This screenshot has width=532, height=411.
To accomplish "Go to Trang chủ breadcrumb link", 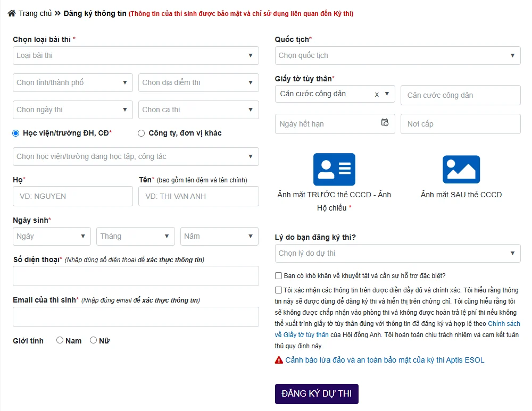I will [35, 13].
